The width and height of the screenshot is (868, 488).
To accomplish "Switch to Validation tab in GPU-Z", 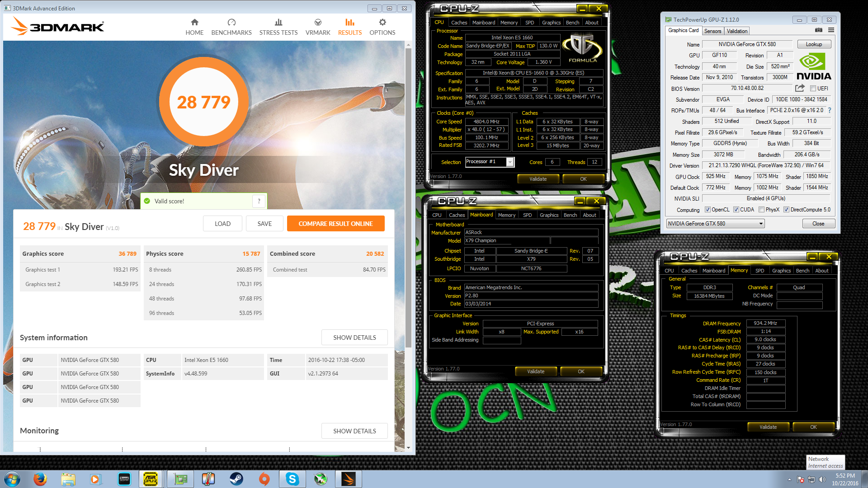I will pos(737,31).
